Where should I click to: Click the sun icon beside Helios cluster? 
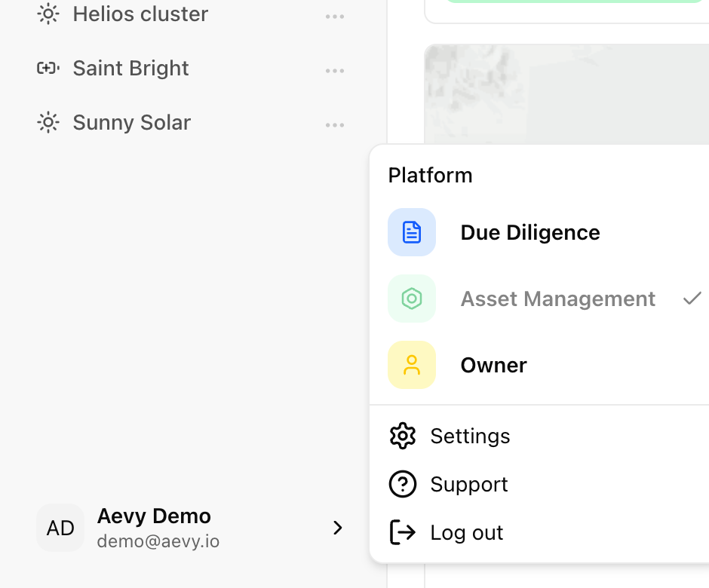[x=48, y=14]
